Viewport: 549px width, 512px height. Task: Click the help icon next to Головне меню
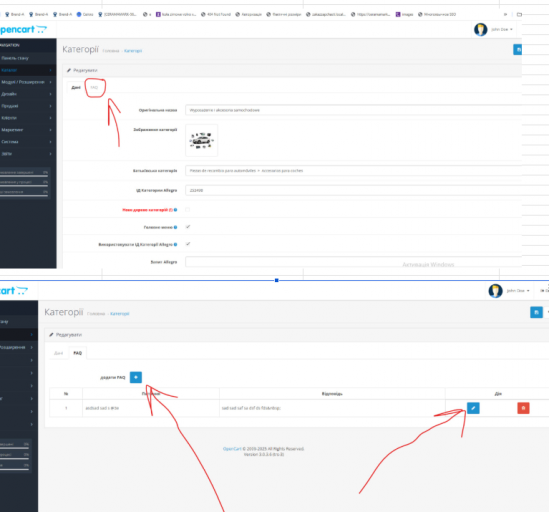point(175,227)
